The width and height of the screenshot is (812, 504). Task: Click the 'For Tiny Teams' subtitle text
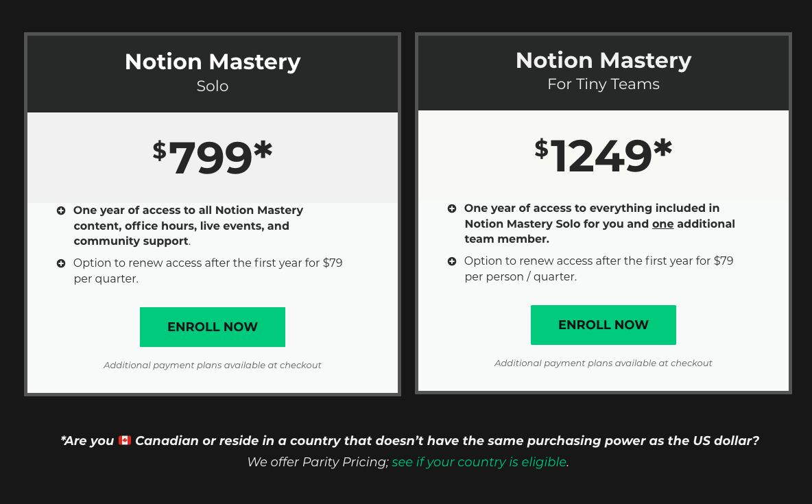pos(604,84)
